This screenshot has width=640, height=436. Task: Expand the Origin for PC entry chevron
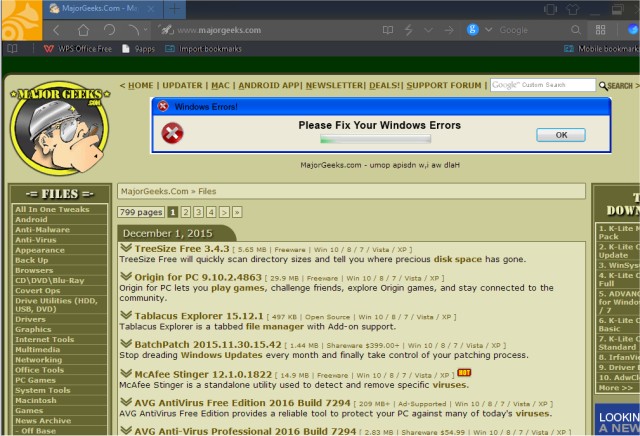[126, 276]
